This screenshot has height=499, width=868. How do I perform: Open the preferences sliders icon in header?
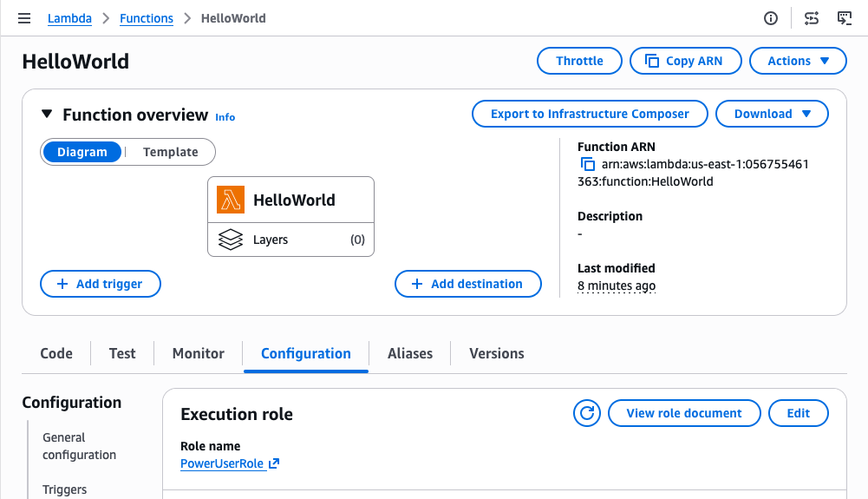tap(812, 18)
